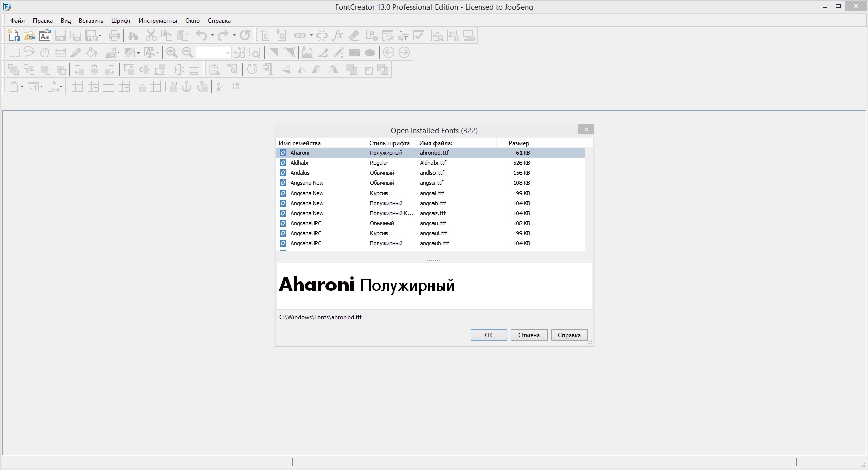Click the eraser icon in top toolbar
This screenshot has height=470, width=868.
pos(354,35)
